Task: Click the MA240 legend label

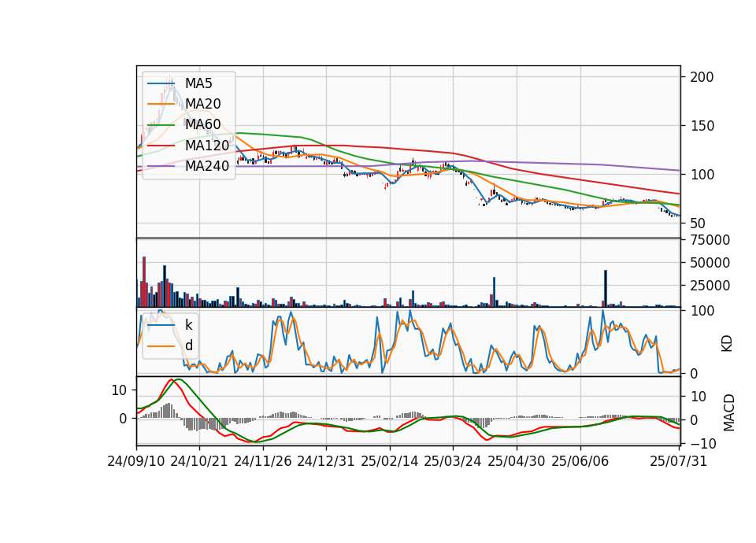Action: tap(207, 166)
